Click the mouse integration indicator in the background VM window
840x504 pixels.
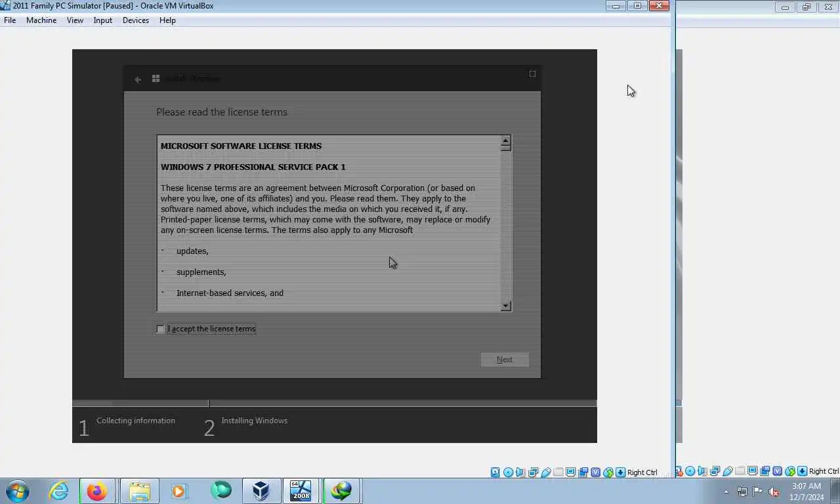[790, 471]
